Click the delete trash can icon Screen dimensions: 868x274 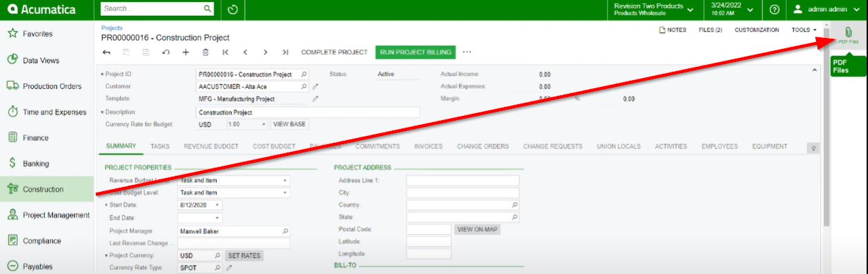(205, 52)
